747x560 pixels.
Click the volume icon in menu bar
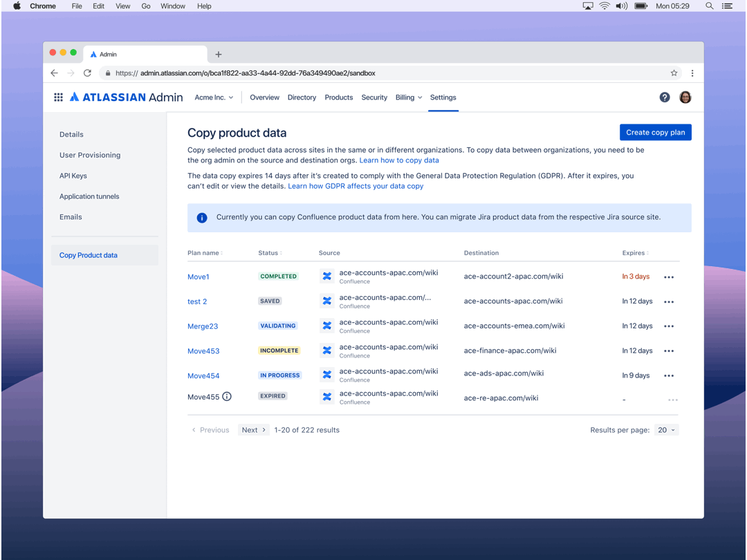click(x=621, y=6)
